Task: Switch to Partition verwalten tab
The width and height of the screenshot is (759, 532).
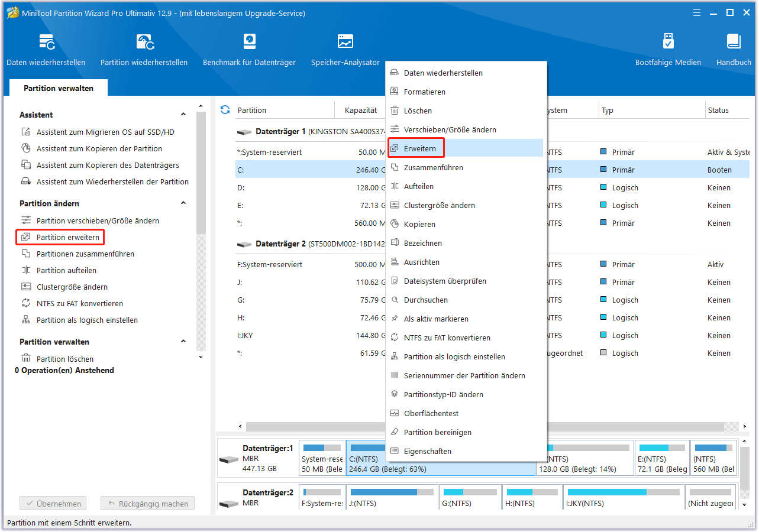Action: [x=59, y=88]
